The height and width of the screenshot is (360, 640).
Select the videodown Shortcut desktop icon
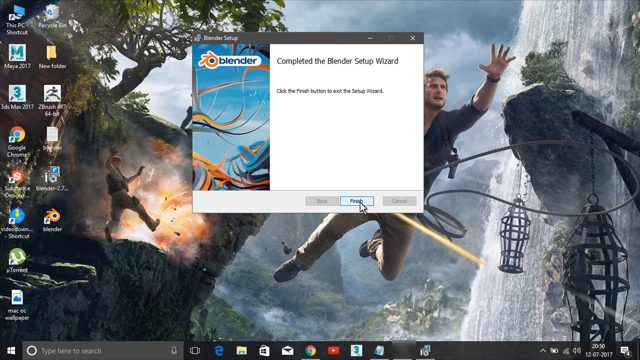(x=17, y=223)
